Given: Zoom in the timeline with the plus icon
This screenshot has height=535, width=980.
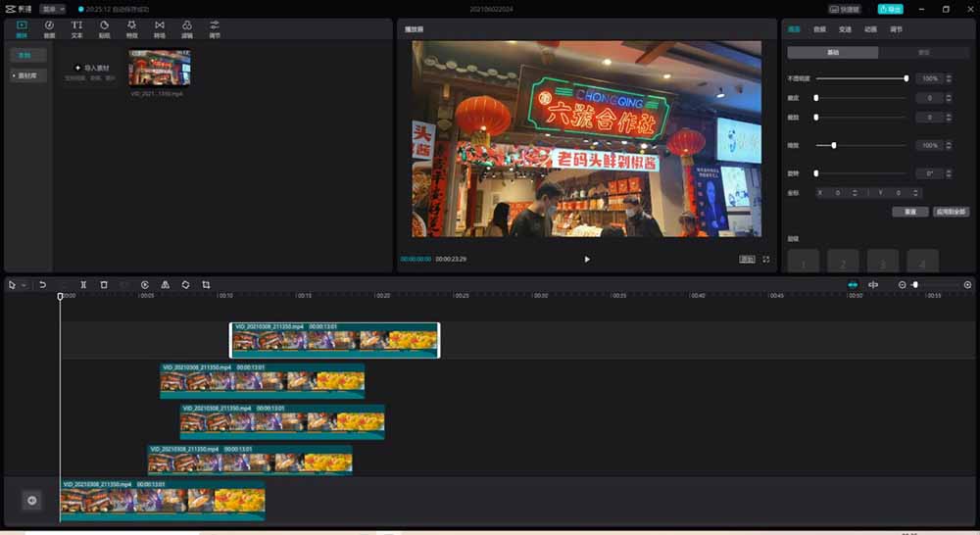Looking at the screenshot, I should [967, 285].
